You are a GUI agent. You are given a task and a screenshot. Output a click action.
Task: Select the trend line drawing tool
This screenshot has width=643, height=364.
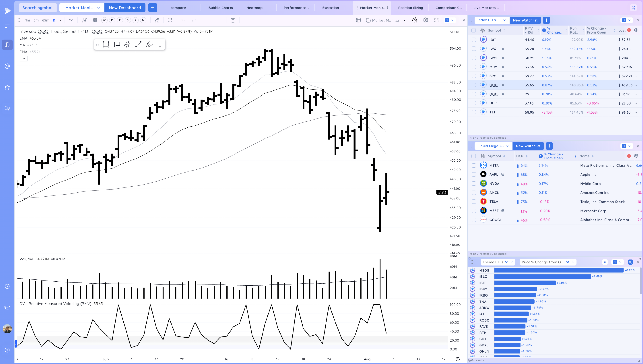pos(138,44)
